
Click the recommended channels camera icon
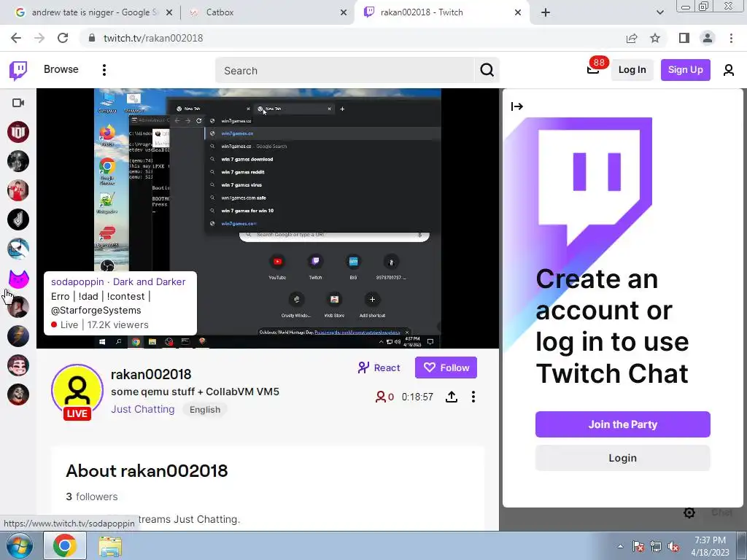18,103
